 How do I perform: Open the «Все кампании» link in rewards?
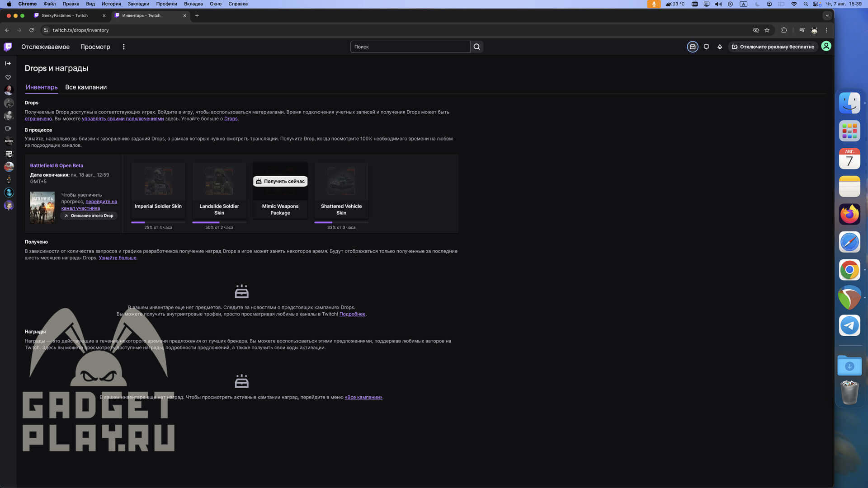coord(363,397)
